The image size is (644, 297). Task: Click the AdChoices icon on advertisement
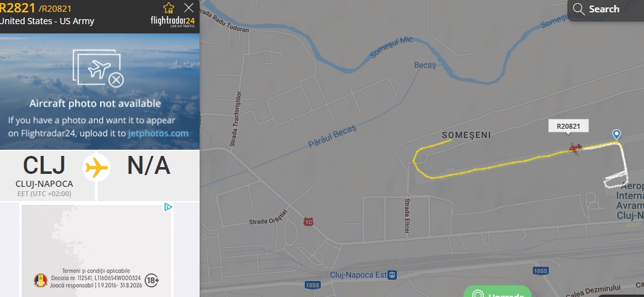[x=168, y=207]
